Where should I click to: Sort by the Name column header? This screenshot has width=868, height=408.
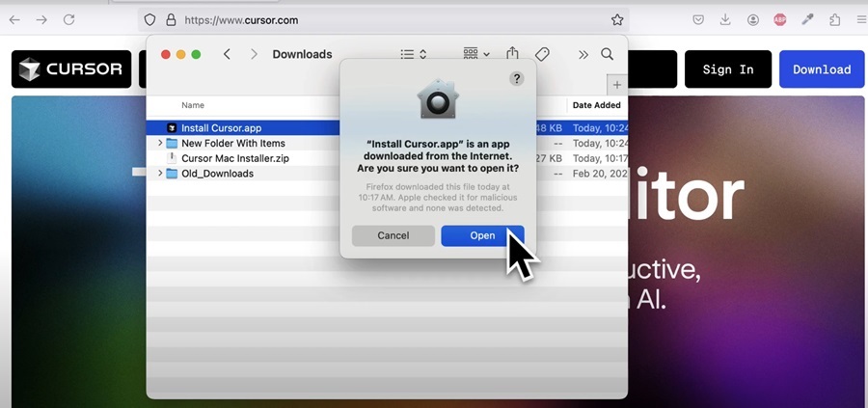click(x=193, y=105)
